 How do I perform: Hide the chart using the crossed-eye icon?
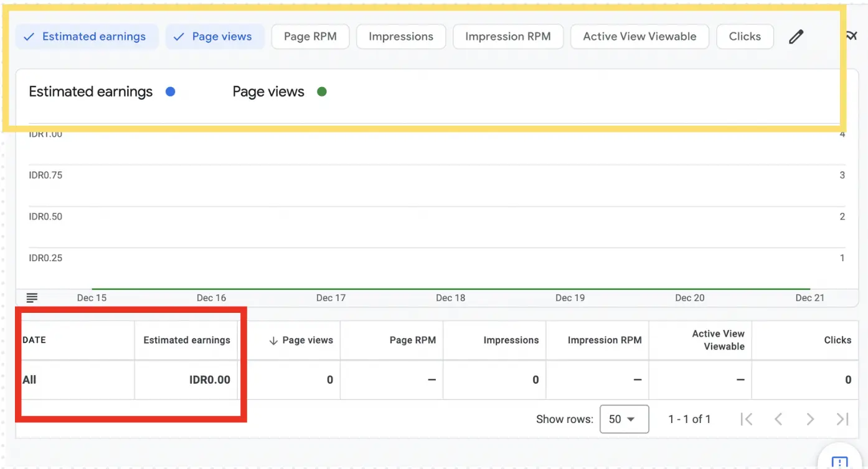click(x=852, y=35)
